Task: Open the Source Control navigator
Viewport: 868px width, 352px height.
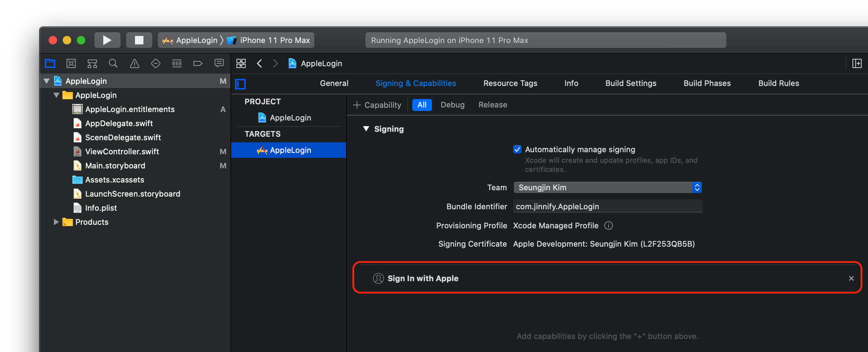Action: tap(71, 63)
